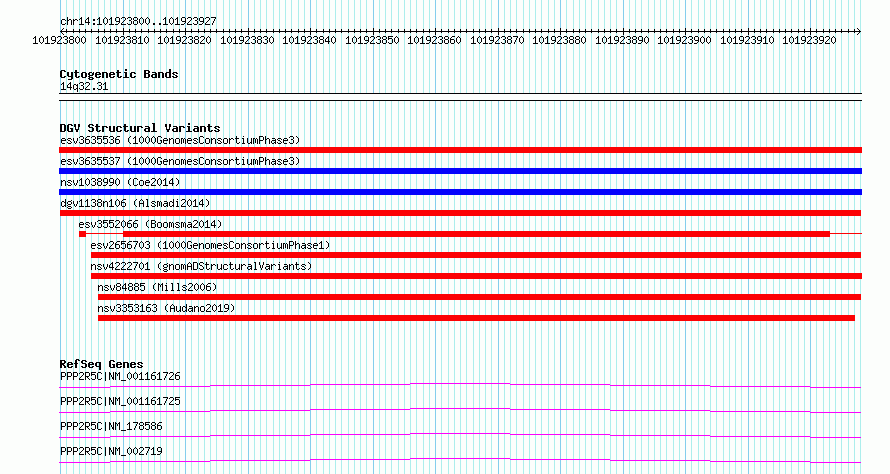Open esv2656703 (1000GenomesConsortiumPhase1) label

pyautogui.click(x=210, y=245)
